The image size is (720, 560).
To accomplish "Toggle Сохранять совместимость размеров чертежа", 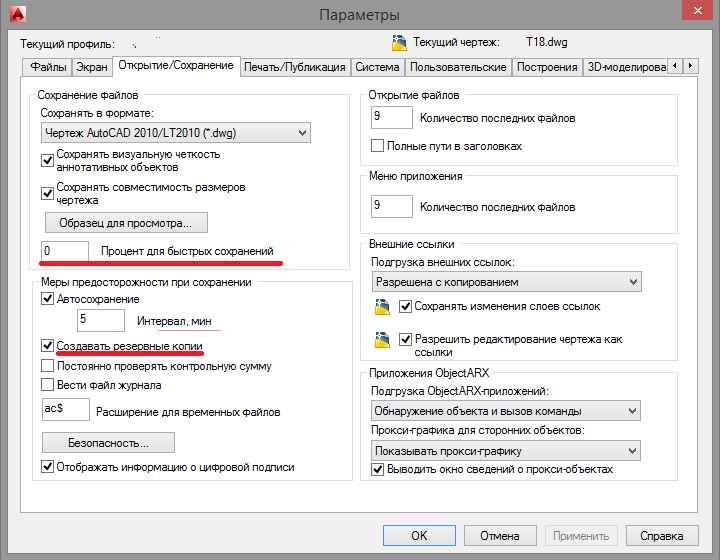I will (x=47, y=193).
